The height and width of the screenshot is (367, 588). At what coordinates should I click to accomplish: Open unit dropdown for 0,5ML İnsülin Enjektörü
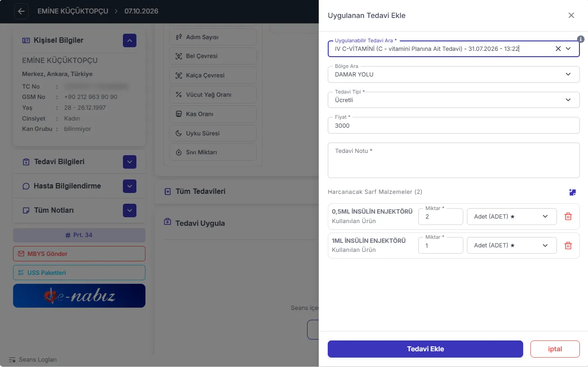(511, 216)
